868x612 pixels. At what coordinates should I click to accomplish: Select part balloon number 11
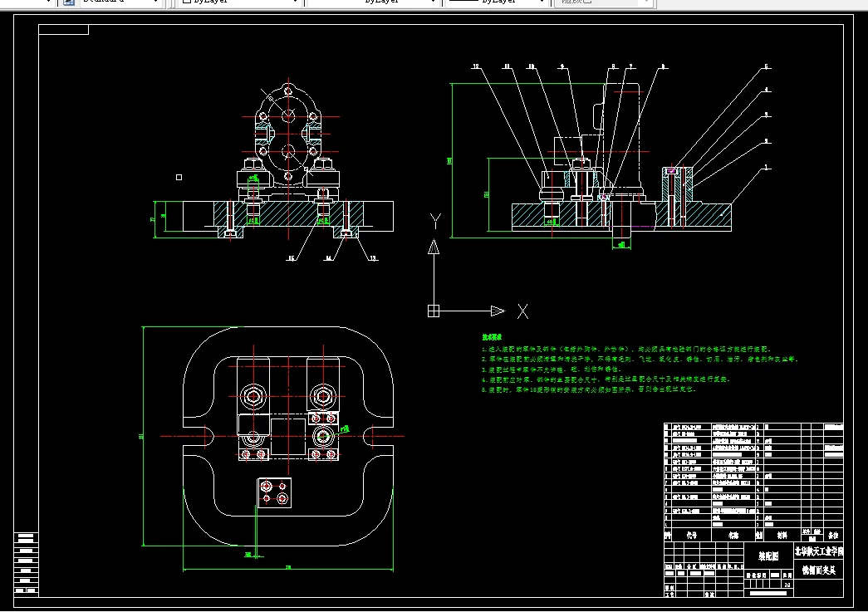pos(506,66)
